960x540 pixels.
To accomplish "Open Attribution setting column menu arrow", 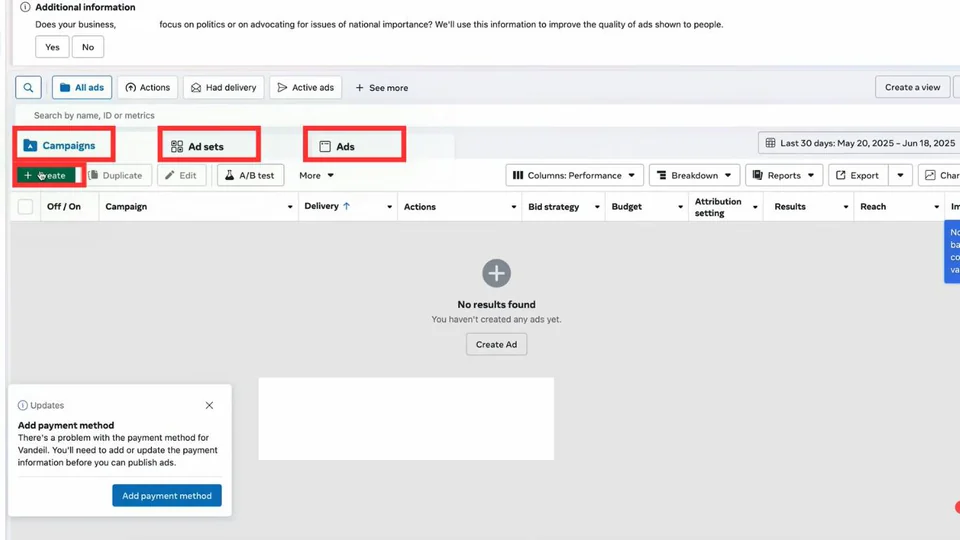I will [x=754, y=207].
